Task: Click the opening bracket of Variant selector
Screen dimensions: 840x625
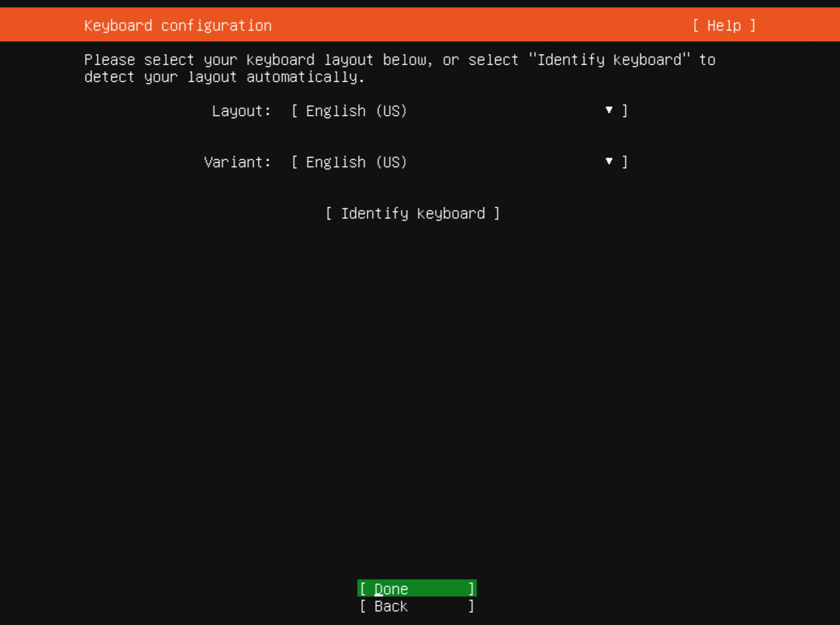Action: tap(295, 162)
